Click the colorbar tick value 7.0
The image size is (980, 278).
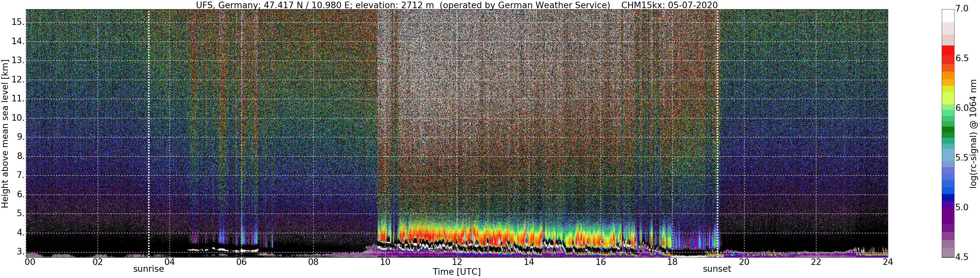(x=962, y=9)
